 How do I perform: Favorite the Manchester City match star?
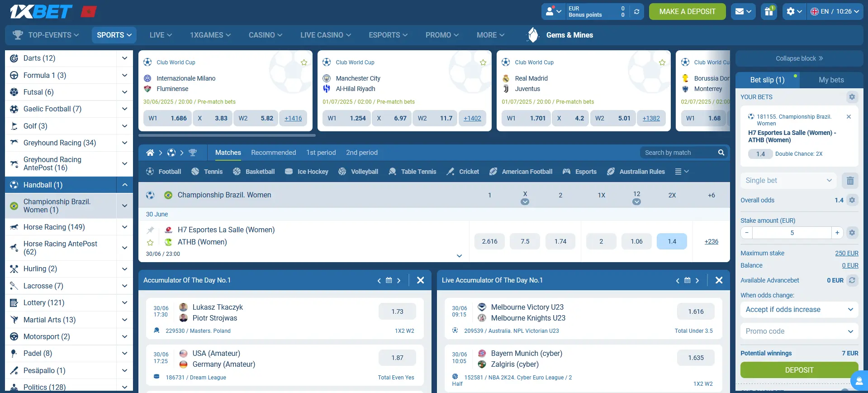tap(483, 62)
